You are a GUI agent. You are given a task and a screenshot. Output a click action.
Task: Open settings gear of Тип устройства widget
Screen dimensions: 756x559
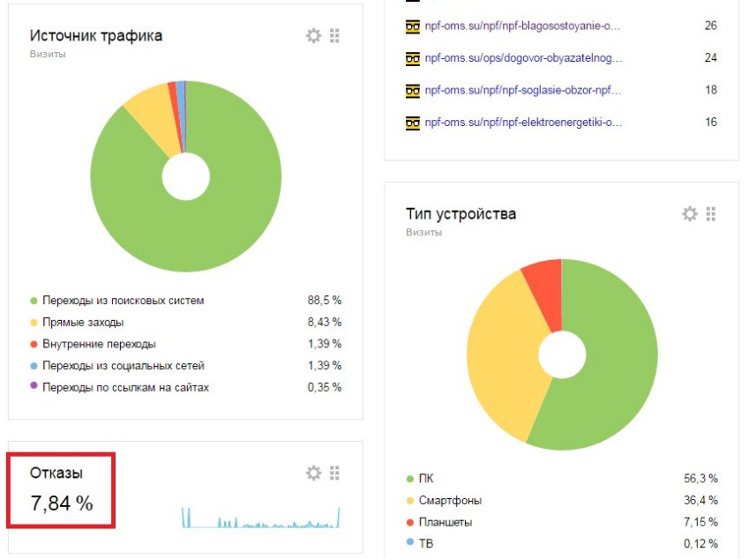[x=690, y=213]
